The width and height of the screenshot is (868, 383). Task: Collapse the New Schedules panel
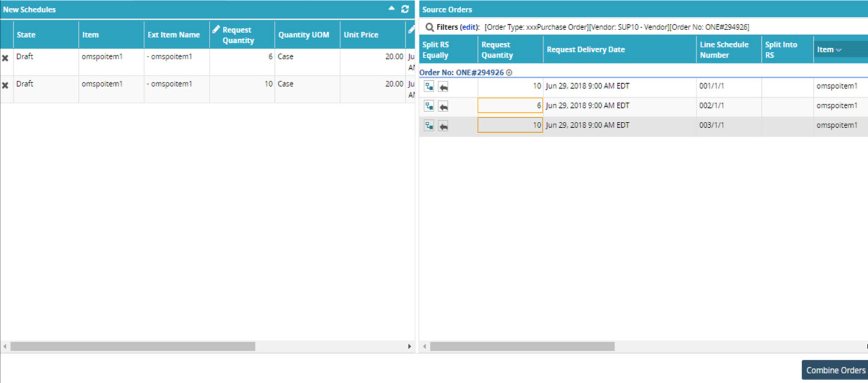pos(391,8)
